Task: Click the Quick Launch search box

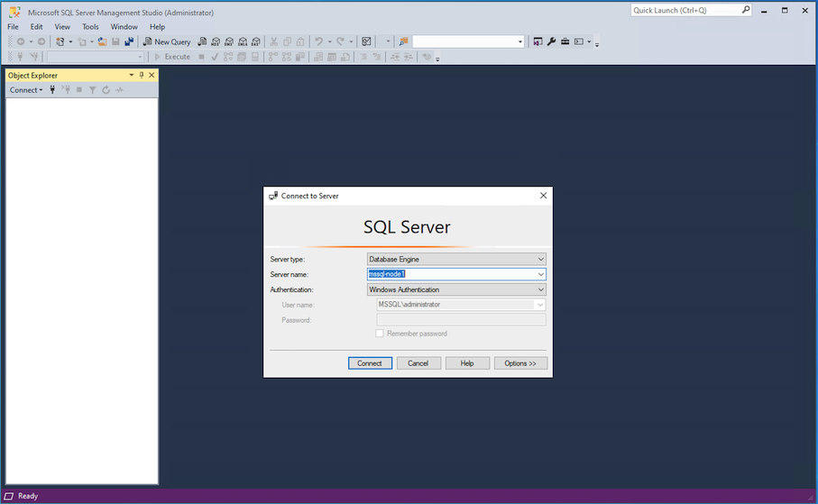Action: [x=691, y=10]
